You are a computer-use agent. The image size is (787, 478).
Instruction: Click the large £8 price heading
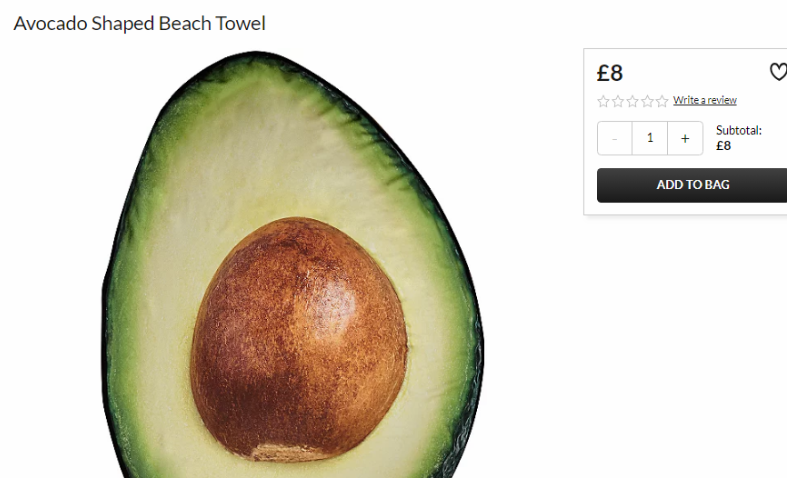(x=610, y=73)
